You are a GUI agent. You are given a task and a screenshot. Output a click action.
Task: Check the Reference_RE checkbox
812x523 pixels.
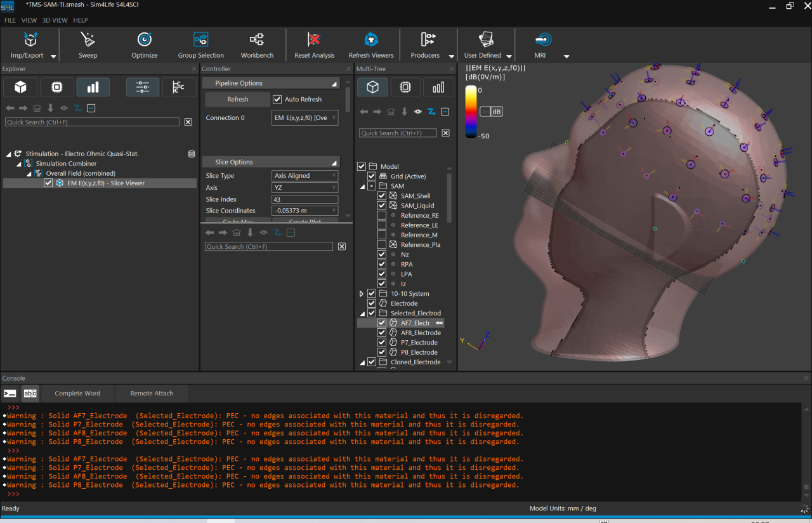pyautogui.click(x=382, y=216)
